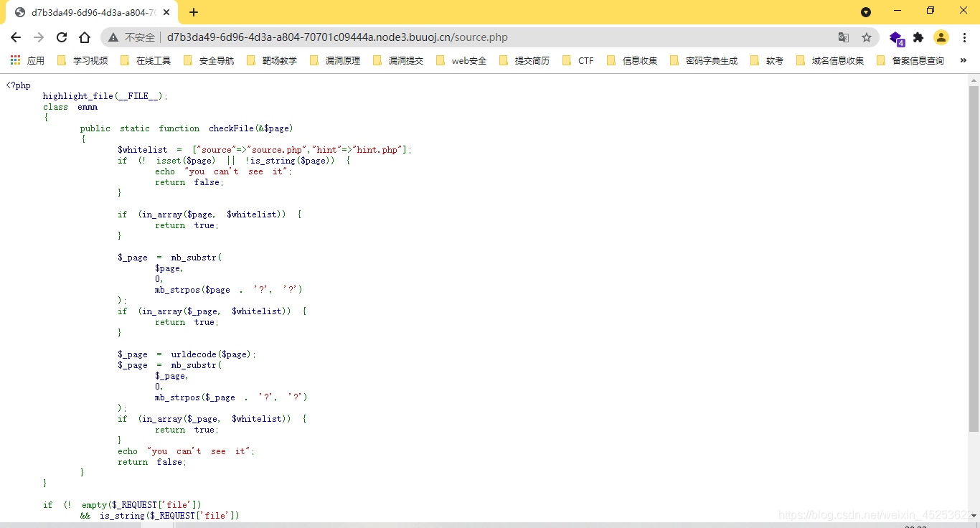The width and height of the screenshot is (980, 528).
Task: Restore down the browser window
Action: click(x=930, y=11)
